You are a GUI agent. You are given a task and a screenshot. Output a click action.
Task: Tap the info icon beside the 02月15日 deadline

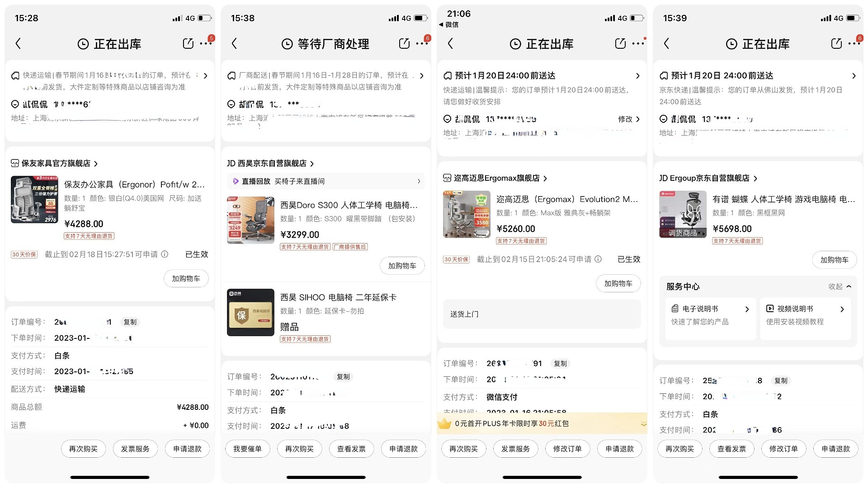(x=598, y=259)
